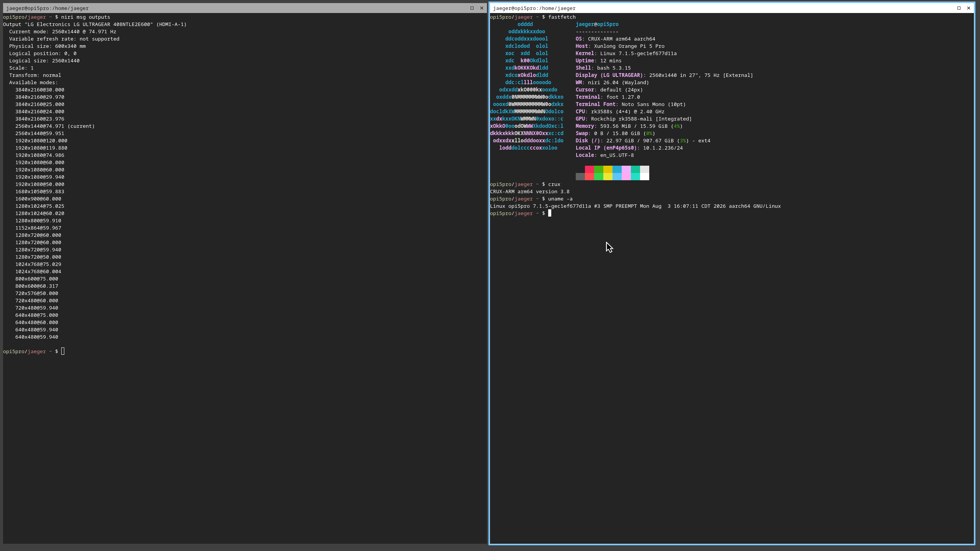Viewport: 980px width, 551px height.
Task: Click 'Terminal: foot 1.27.0' line
Action: [x=608, y=97]
